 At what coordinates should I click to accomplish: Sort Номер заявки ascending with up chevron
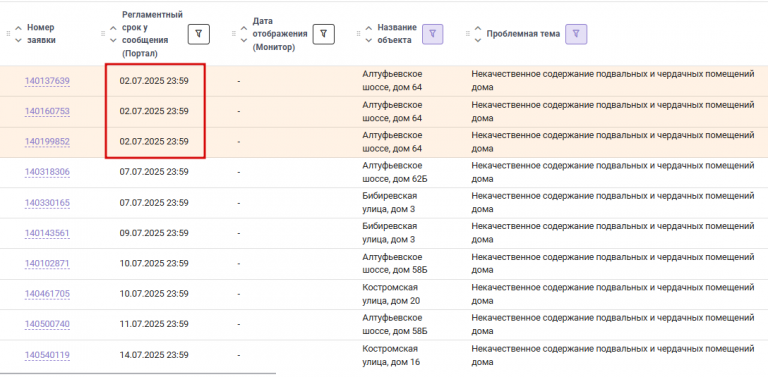[x=19, y=28]
